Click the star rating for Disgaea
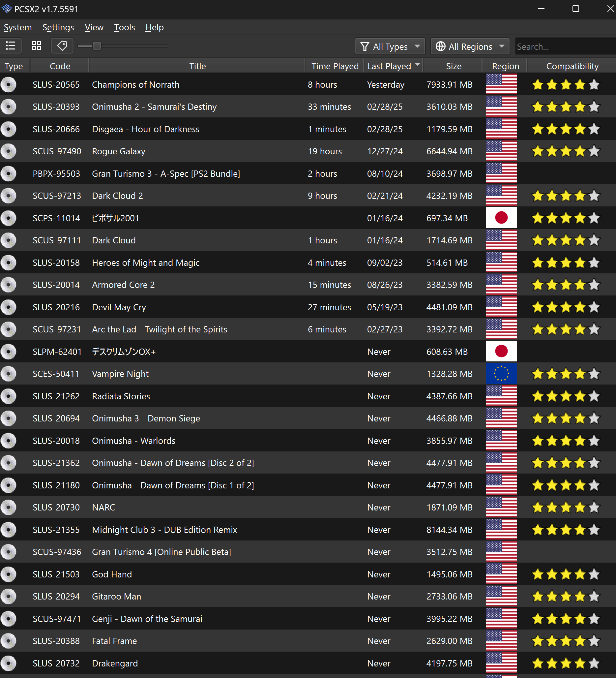Viewport: 616px width, 678px height. click(x=566, y=129)
